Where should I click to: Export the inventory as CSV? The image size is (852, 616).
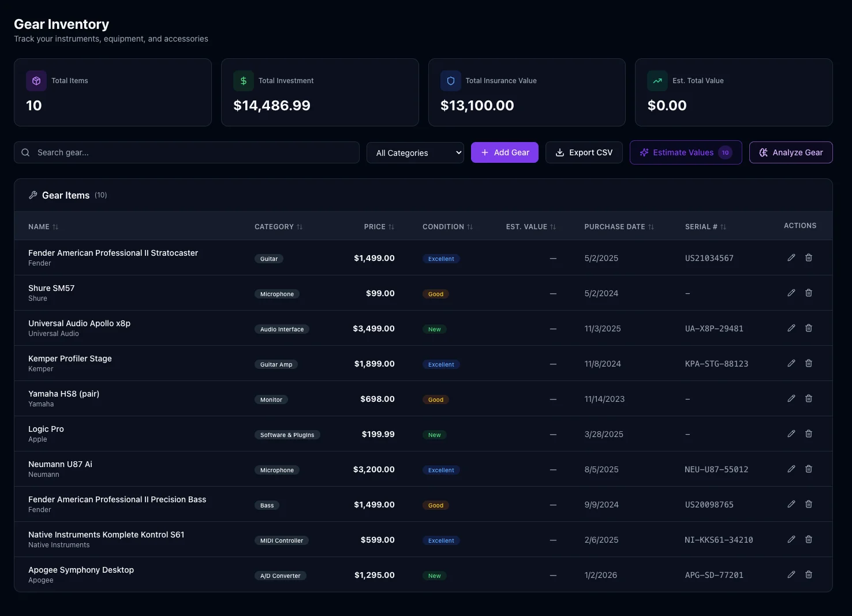click(584, 152)
